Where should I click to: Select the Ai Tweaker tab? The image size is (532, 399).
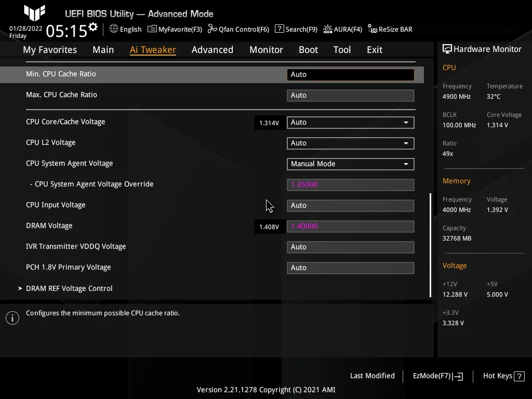(153, 50)
